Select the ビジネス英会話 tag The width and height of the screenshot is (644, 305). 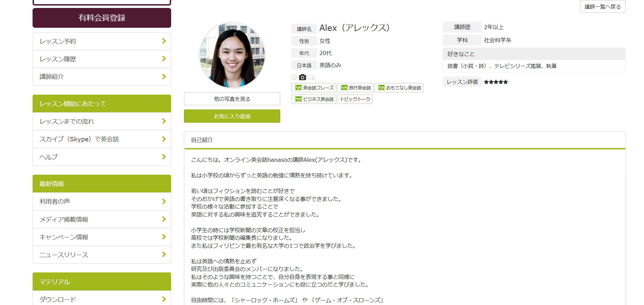(x=314, y=99)
